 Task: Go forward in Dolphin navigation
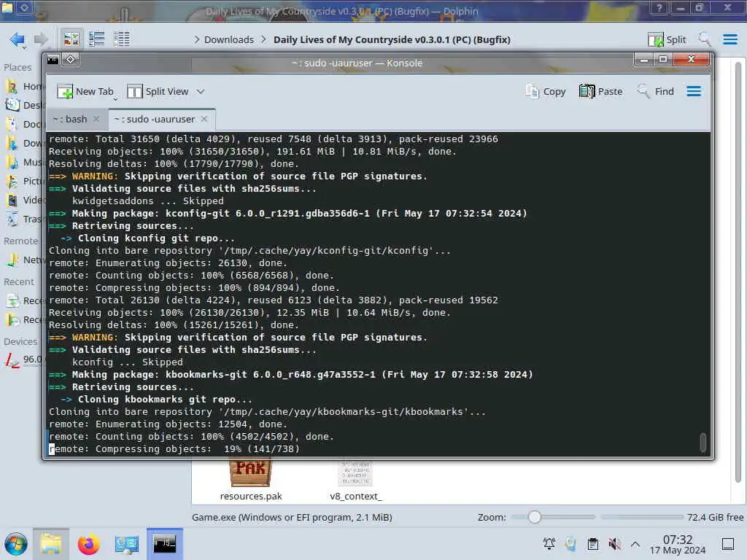(42, 39)
